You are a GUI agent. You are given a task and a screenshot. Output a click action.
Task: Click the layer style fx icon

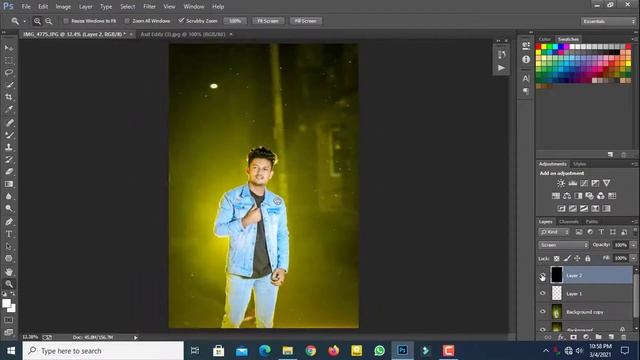click(561, 337)
